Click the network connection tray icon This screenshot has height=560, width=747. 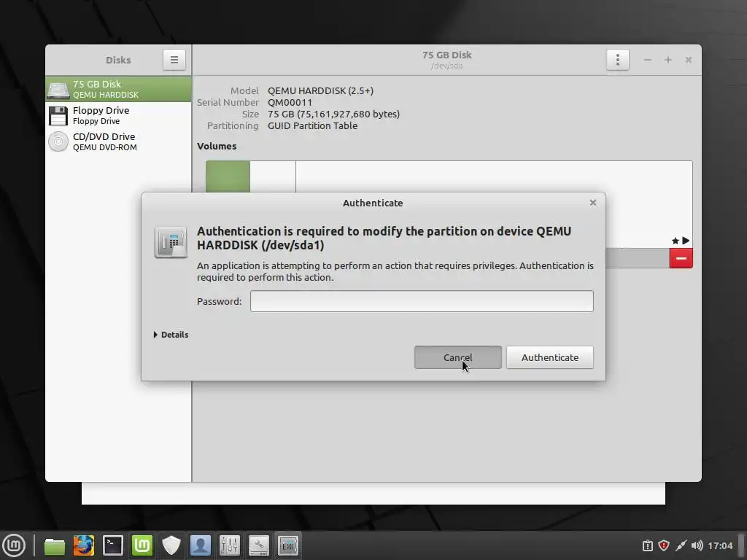click(x=681, y=545)
